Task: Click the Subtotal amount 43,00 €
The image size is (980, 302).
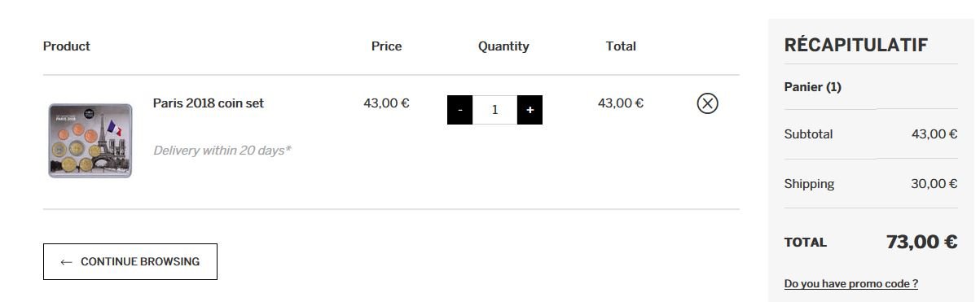Action: coord(934,134)
